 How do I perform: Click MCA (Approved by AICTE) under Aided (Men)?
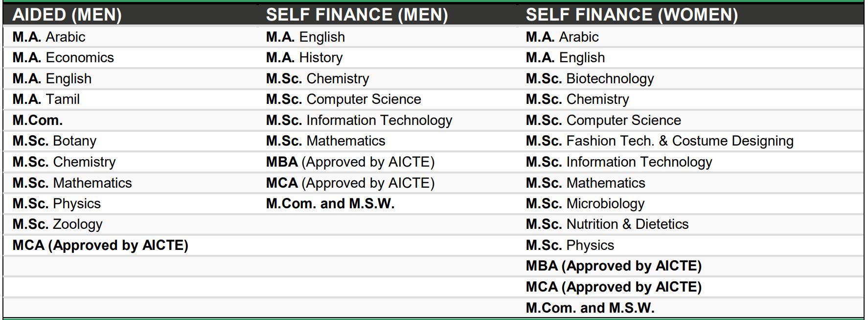[100, 245]
